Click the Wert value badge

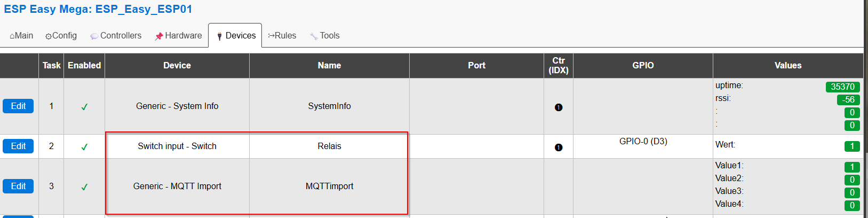(x=852, y=146)
